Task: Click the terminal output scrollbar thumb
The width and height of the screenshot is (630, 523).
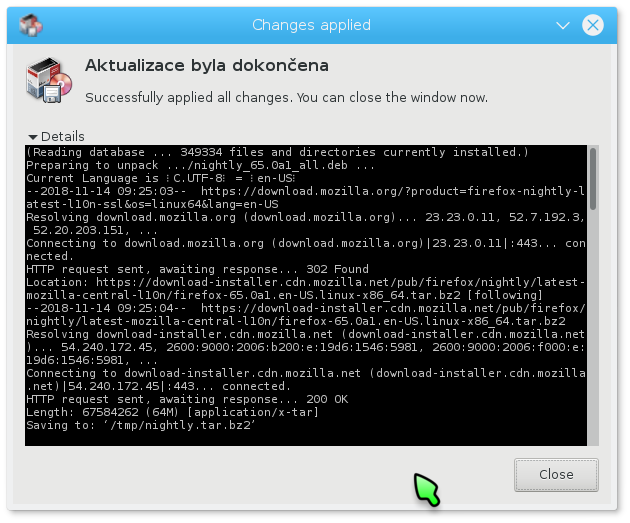Action: coord(593,179)
